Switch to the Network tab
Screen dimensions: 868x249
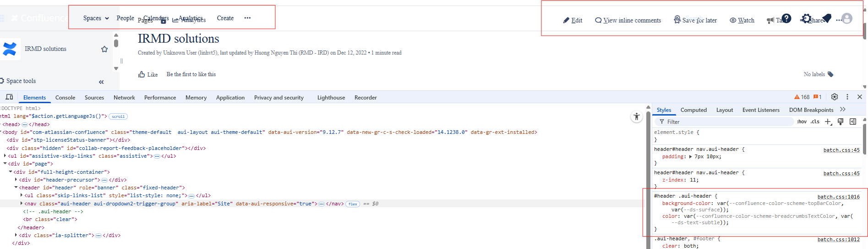pyautogui.click(x=124, y=98)
